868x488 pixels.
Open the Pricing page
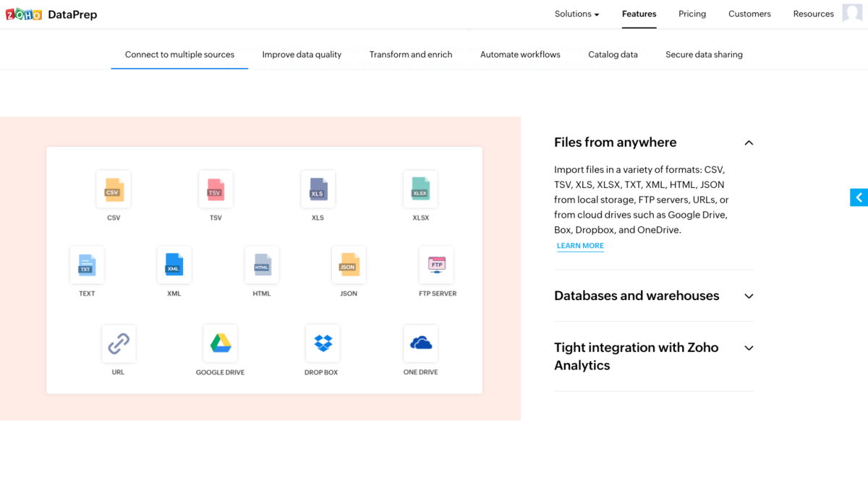(x=692, y=14)
